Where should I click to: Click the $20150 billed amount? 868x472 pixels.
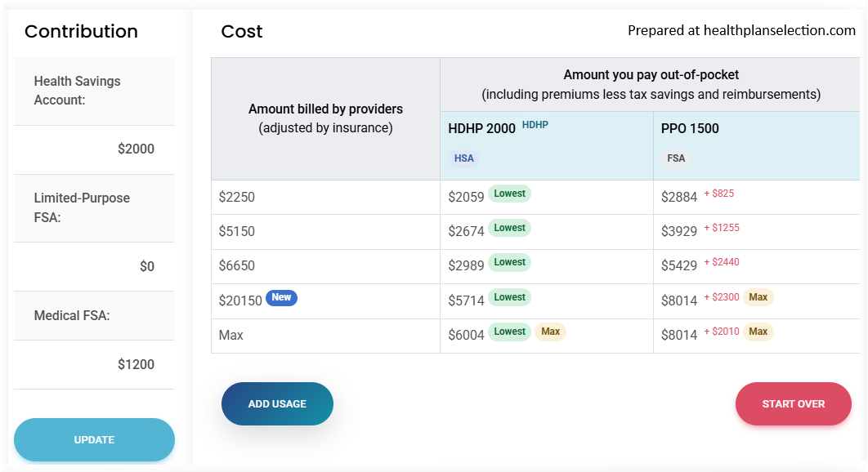240,301
